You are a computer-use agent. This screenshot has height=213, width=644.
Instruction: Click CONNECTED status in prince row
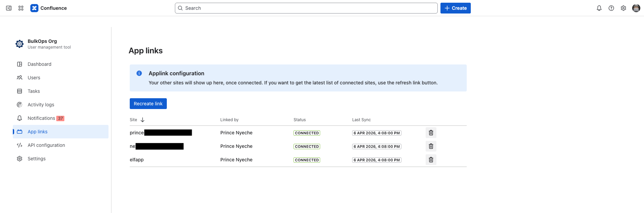pyautogui.click(x=307, y=133)
